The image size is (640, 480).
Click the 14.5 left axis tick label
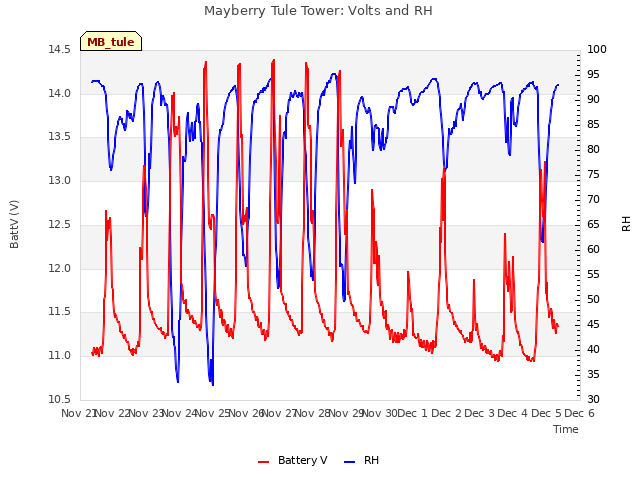(x=59, y=49)
